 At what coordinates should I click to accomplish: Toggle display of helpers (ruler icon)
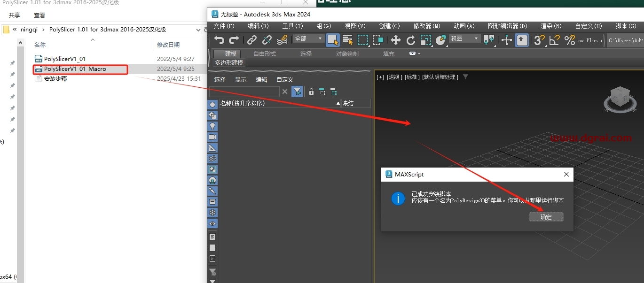212,147
